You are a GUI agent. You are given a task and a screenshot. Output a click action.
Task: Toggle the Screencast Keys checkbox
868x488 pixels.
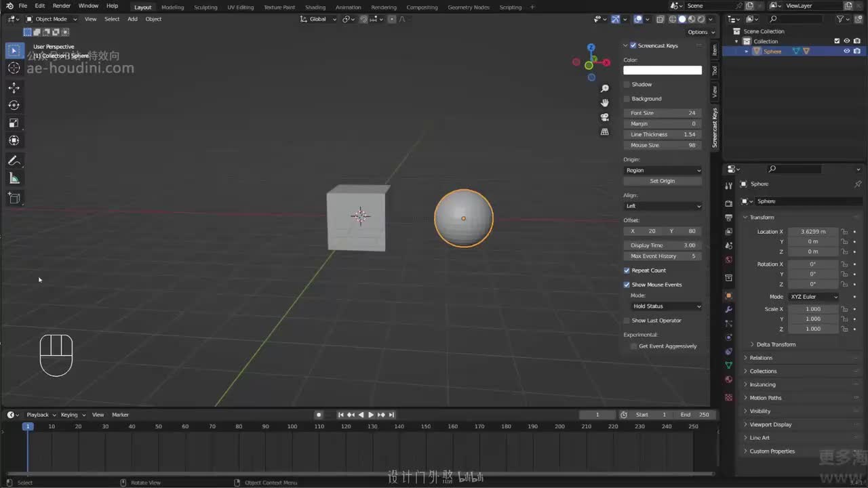coord(633,45)
